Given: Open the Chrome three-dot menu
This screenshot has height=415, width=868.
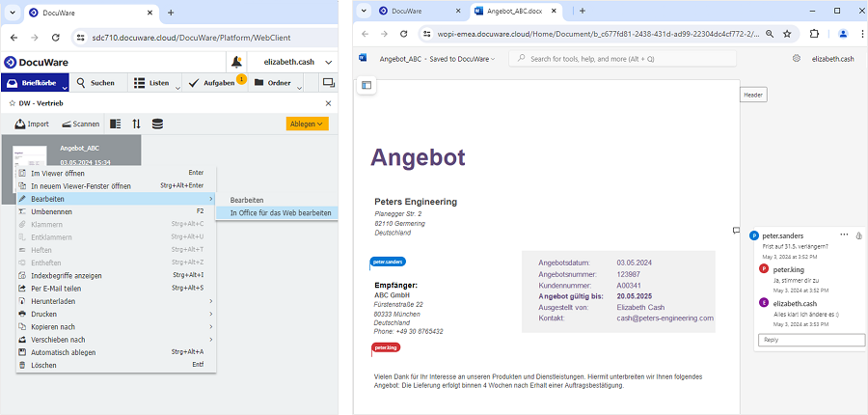Looking at the screenshot, I should click(x=862, y=34).
